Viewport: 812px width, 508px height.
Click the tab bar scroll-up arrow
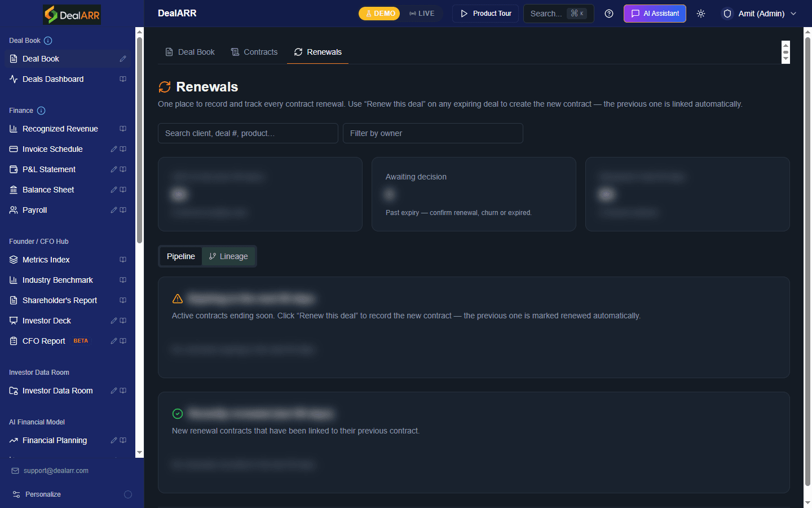(x=785, y=45)
